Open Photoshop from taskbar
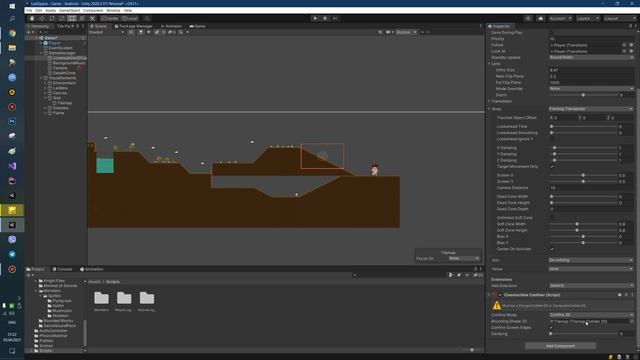The width and height of the screenshot is (640, 360). pyautogui.click(x=12, y=122)
